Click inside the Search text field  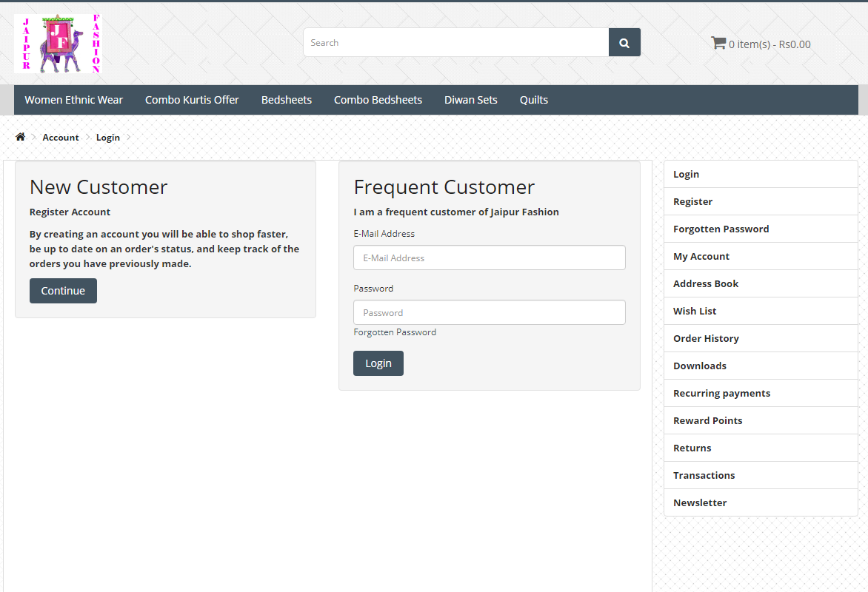[455, 43]
